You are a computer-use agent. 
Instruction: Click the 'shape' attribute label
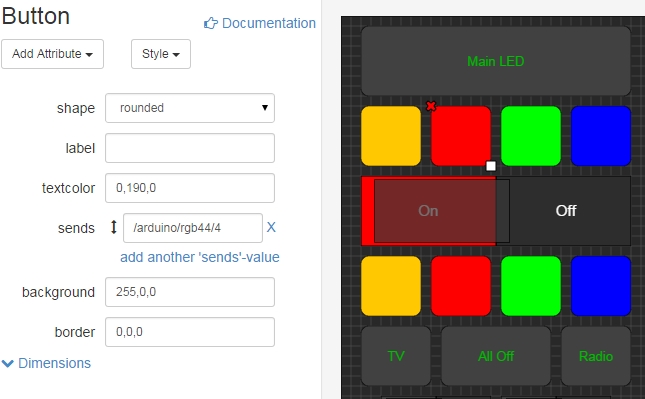click(x=76, y=108)
